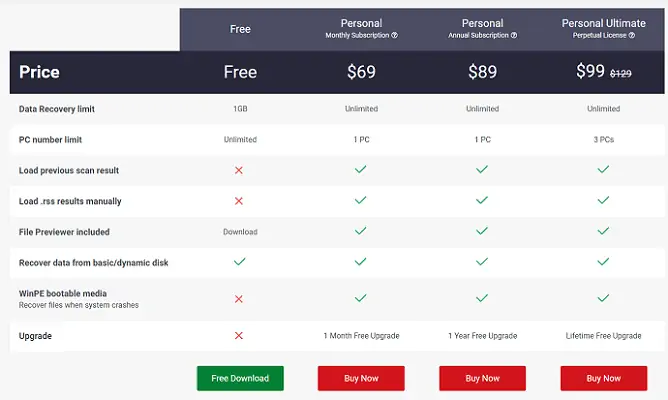668x400 pixels.
Task: Click $99 plan checkmark for Load previous scan
Action: [603, 170]
